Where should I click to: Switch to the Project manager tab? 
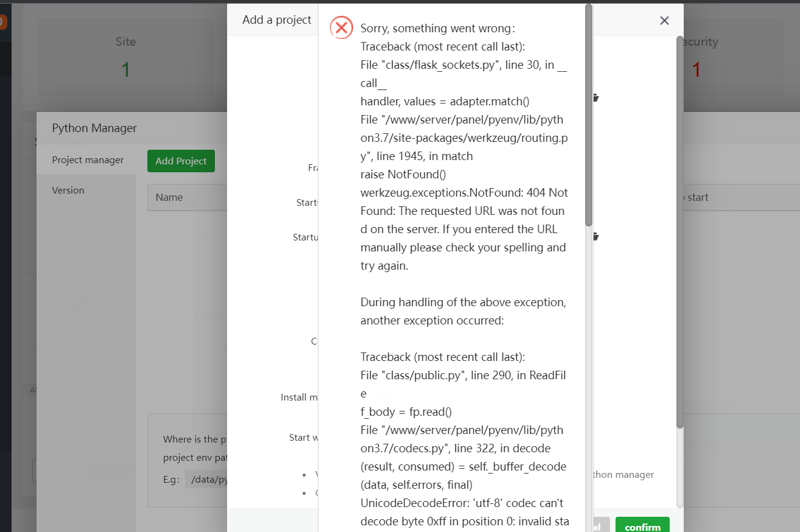pos(88,160)
